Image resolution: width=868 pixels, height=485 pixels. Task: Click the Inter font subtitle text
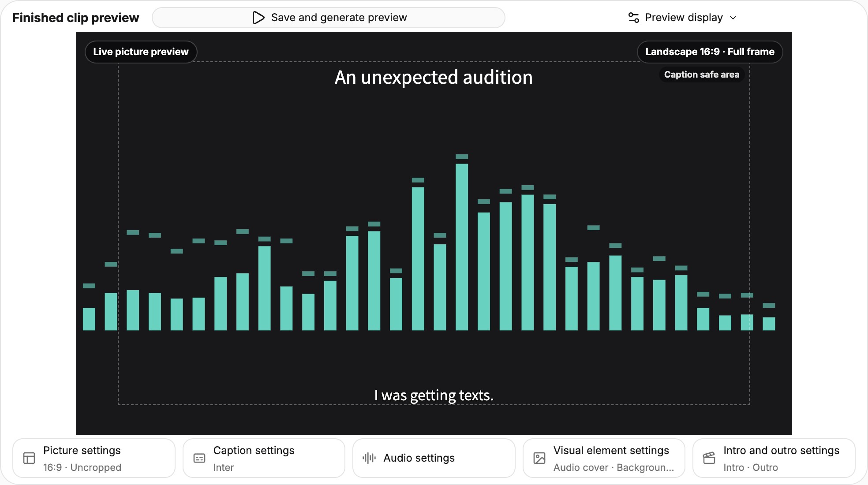[x=224, y=467]
